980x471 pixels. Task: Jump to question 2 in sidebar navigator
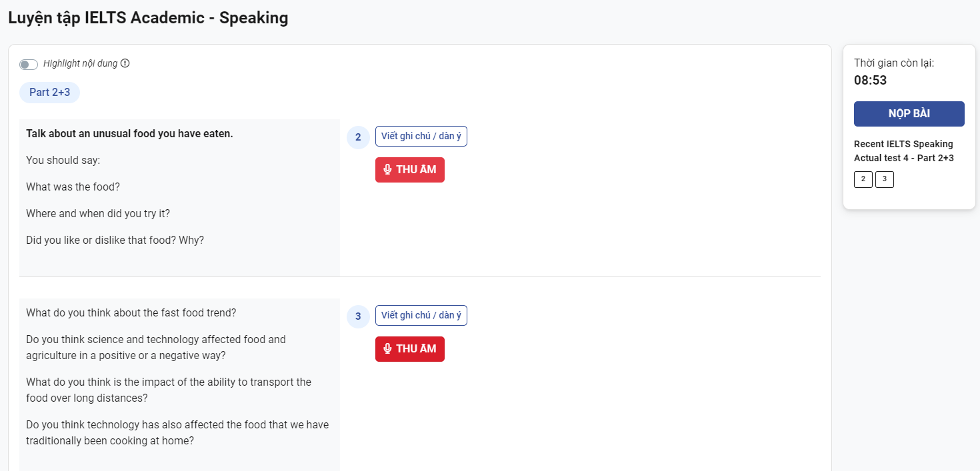click(863, 179)
